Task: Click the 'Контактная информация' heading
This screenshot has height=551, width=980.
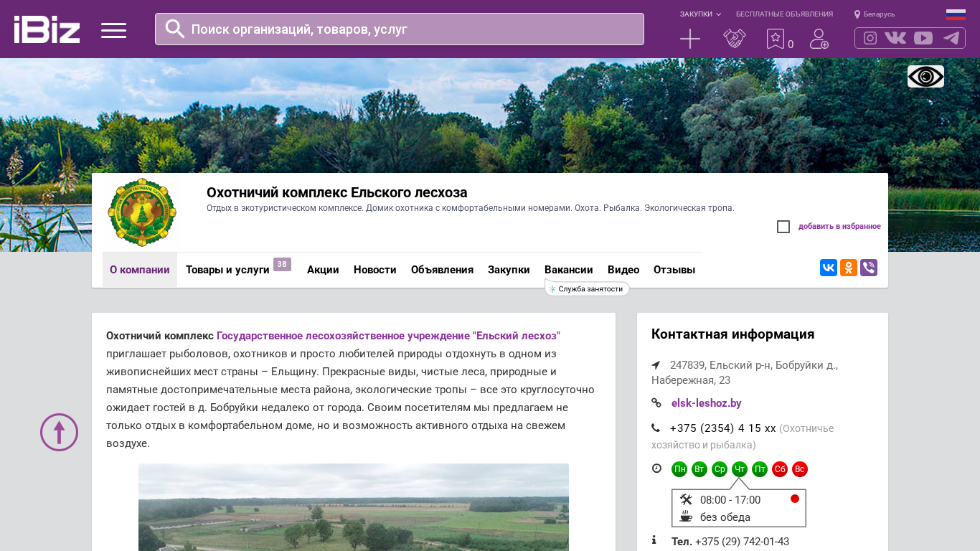Action: (733, 334)
